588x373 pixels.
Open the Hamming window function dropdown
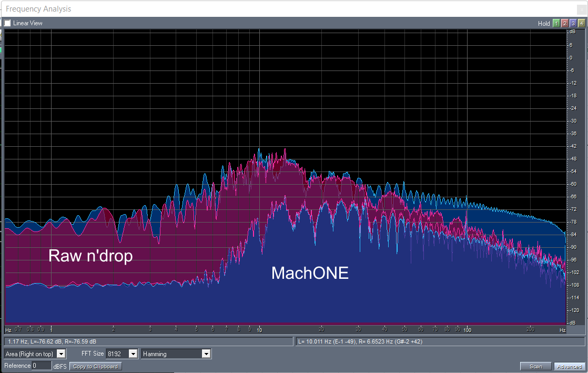176,354
